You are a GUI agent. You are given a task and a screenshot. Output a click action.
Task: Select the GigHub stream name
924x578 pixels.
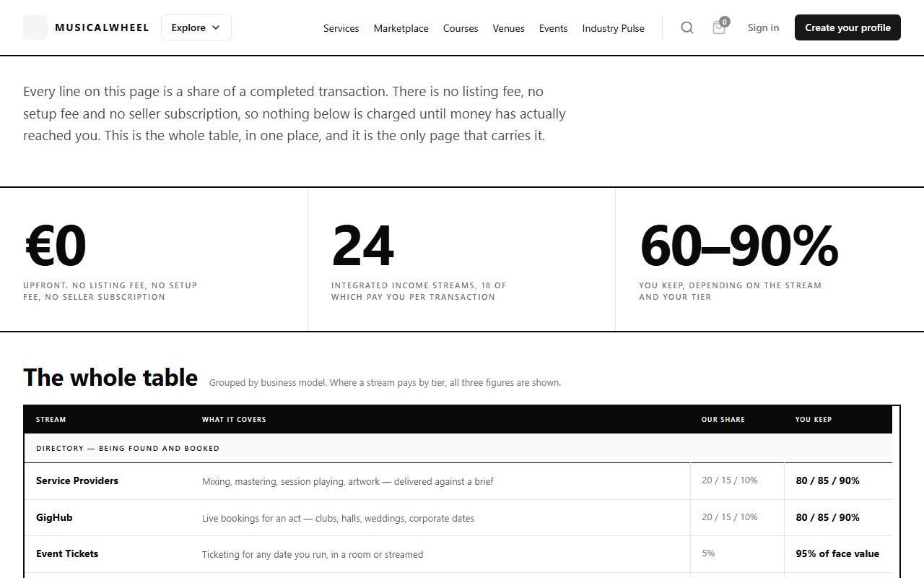click(x=54, y=517)
